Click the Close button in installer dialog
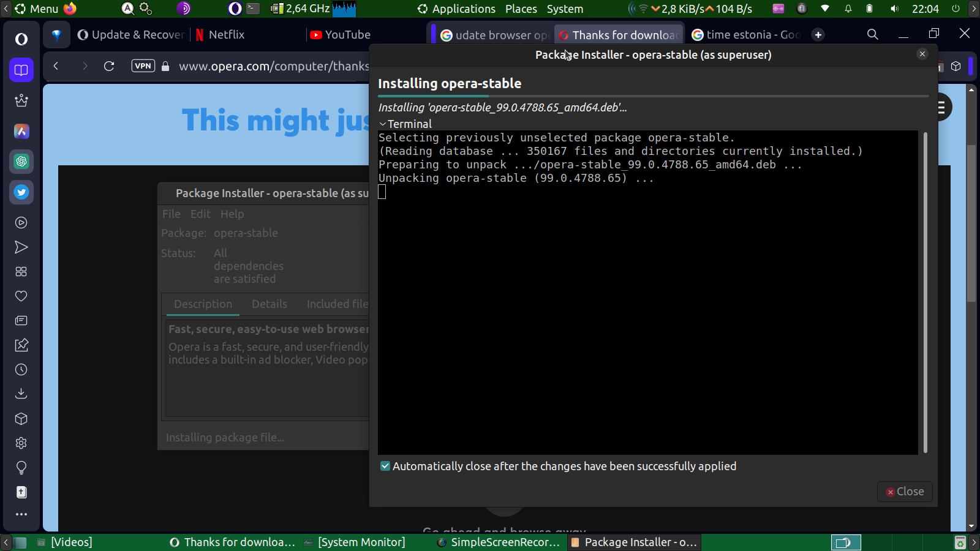 tap(905, 492)
